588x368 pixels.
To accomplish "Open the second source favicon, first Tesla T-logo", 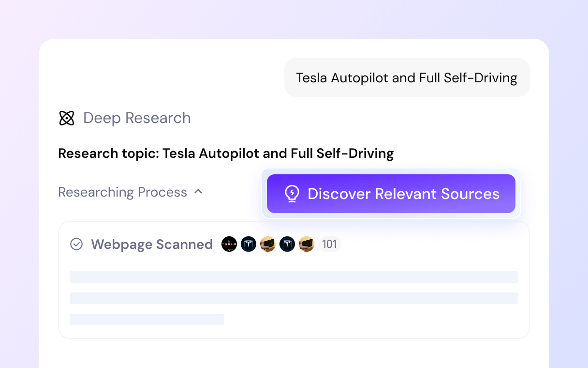I will tap(249, 244).
